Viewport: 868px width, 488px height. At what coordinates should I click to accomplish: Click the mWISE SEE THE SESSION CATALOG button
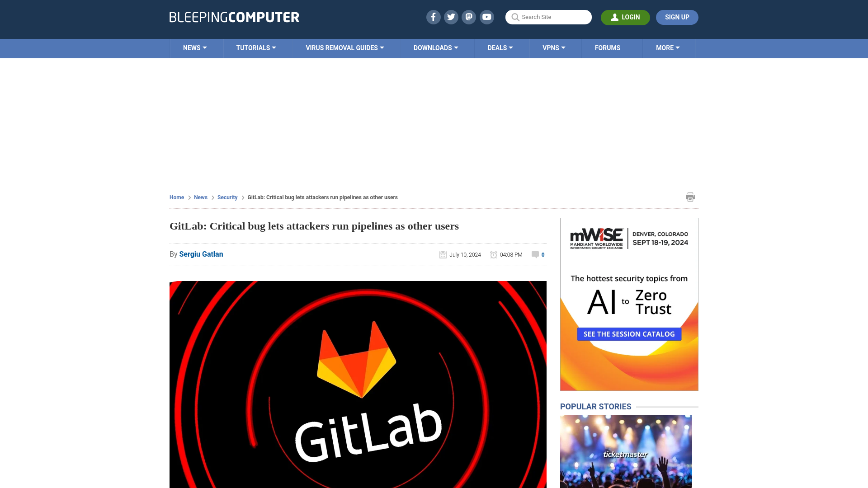pos(628,333)
